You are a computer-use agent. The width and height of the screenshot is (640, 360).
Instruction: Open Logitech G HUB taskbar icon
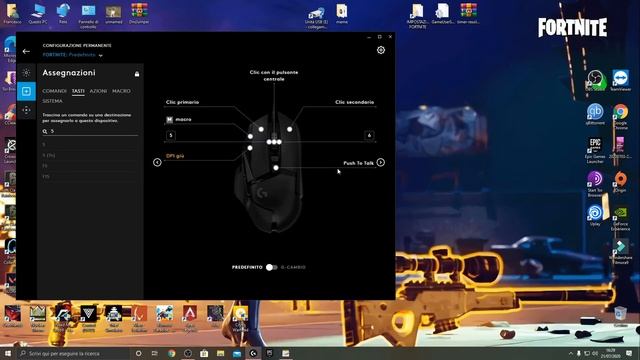[253, 353]
